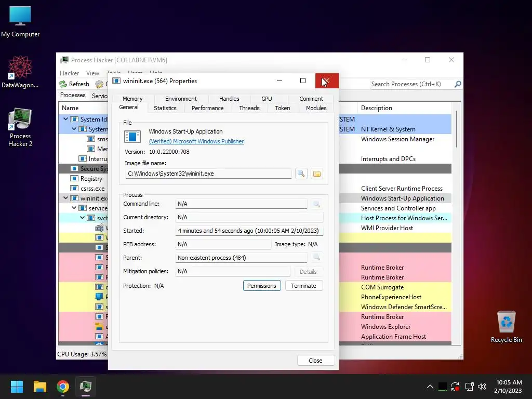Click the Started time field
Viewport: 532px width, 399px height.
pyautogui.click(x=249, y=231)
